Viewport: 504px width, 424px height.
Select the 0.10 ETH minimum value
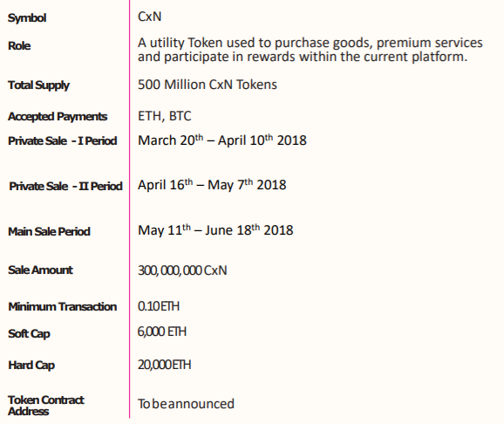(x=159, y=306)
